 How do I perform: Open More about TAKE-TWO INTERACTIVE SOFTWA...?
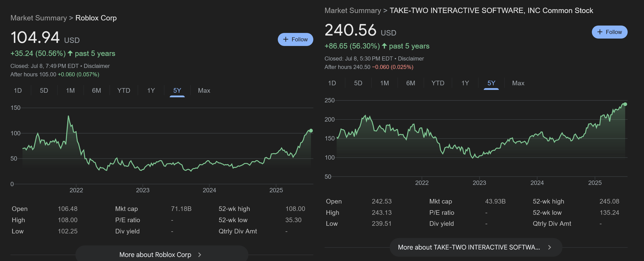(476, 247)
